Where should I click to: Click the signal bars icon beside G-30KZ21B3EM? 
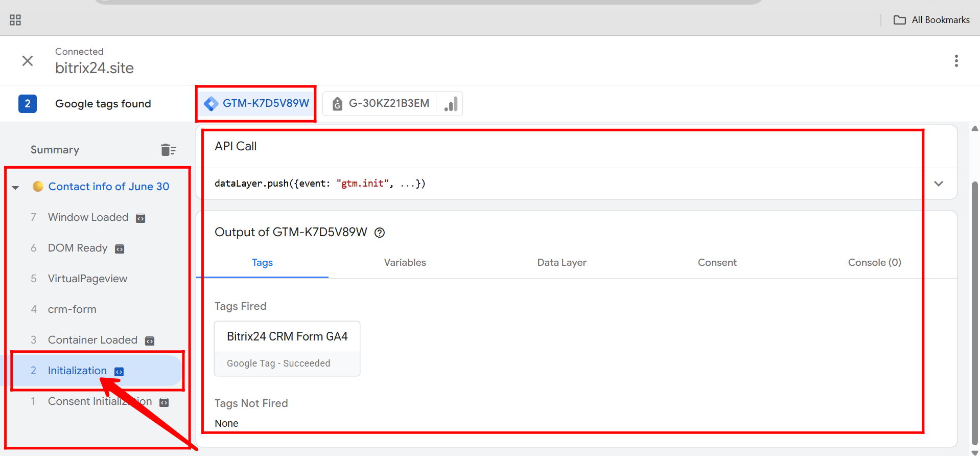(451, 104)
